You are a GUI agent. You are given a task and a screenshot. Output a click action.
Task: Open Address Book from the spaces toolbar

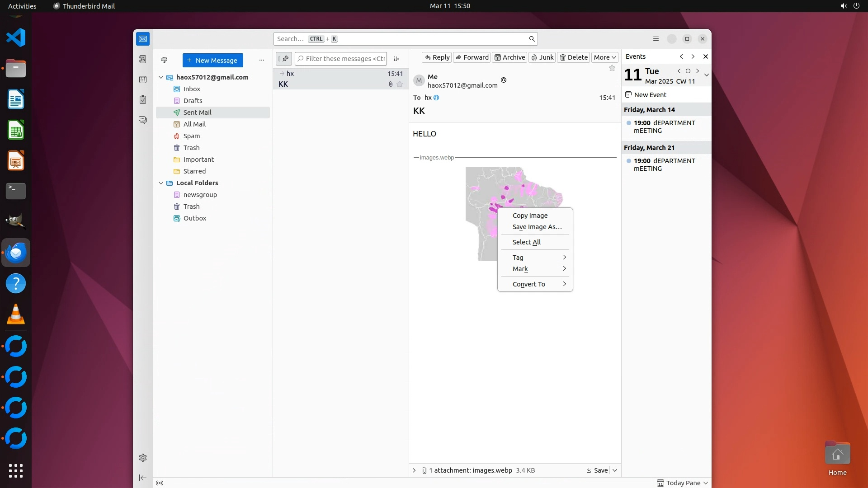143,59
